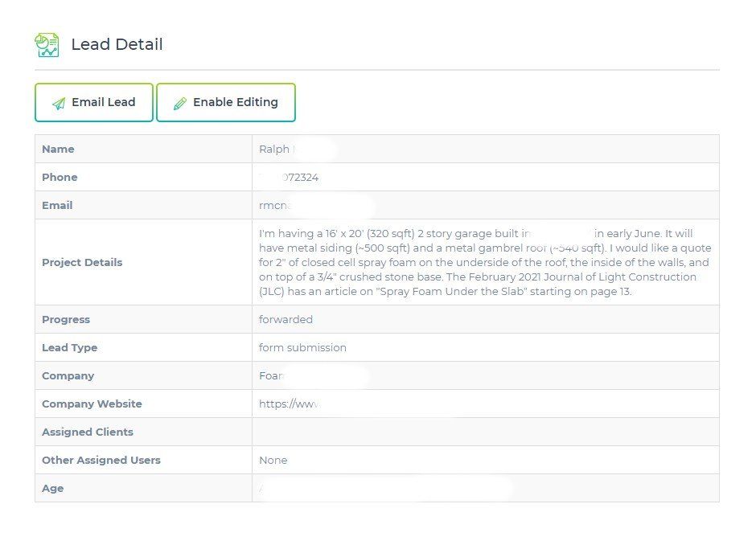Click the Company Website row label
Image resolution: width=756 pixels, height=545 pixels.
92,404
